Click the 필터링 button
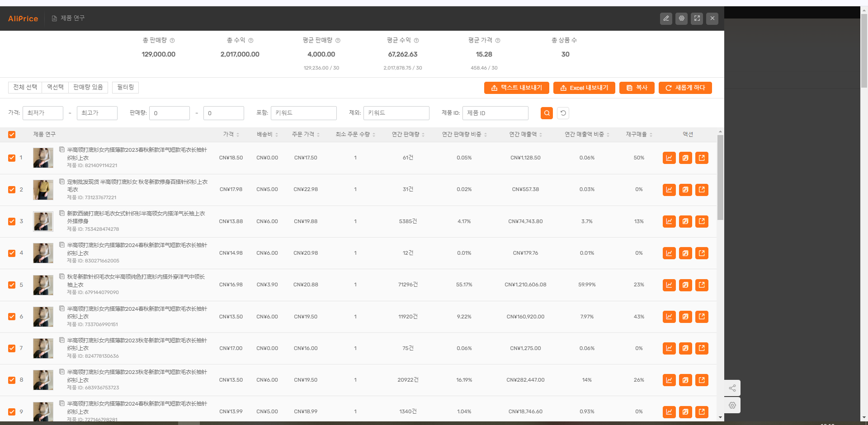The width and height of the screenshot is (868, 425). coord(125,87)
